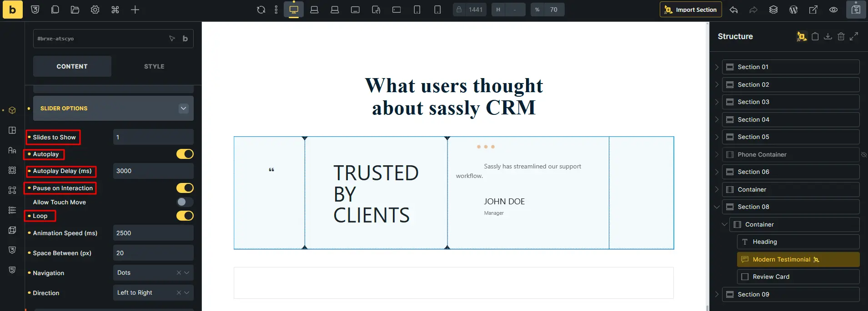The width and height of the screenshot is (868, 311).
Task: Click the Autoplay Delay value field
Action: coord(153,171)
